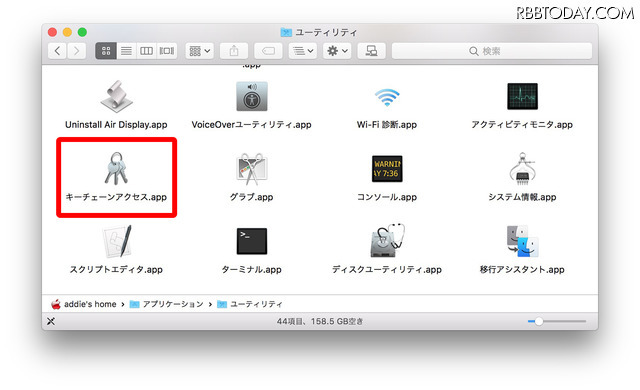
Task: Select the VoiceOver utility app icon
Action: click(x=252, y=96)
